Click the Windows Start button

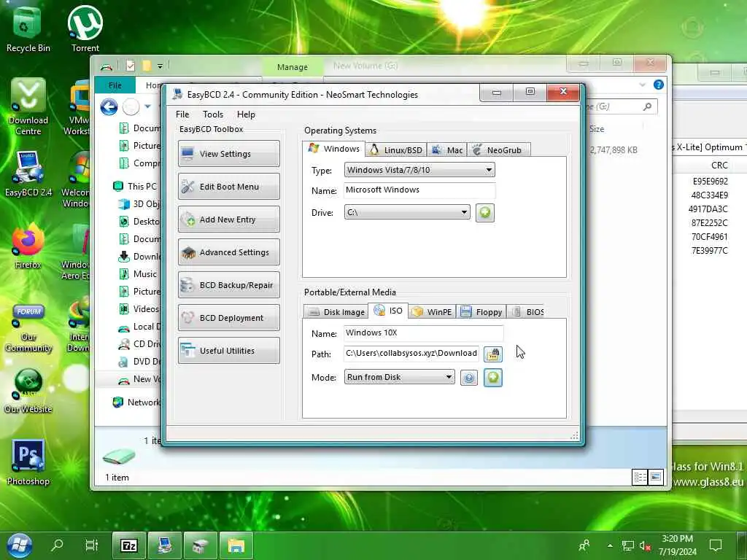pyautogui.click(x=20, y=545)
